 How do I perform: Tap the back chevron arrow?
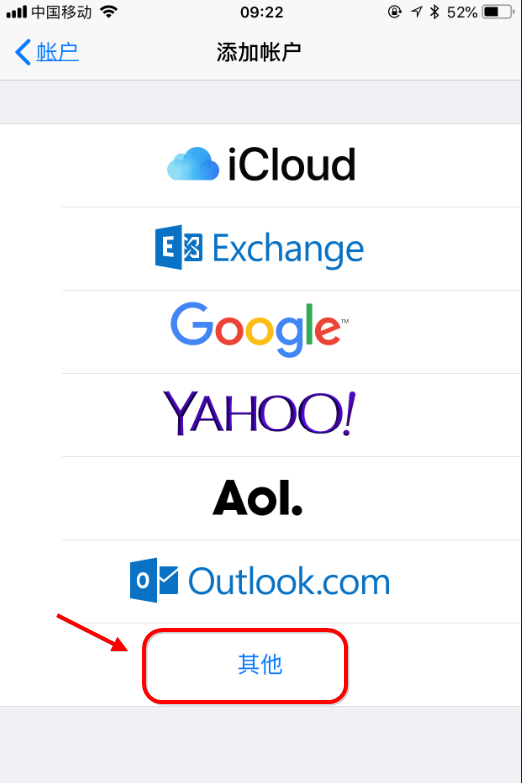(22, 52)
